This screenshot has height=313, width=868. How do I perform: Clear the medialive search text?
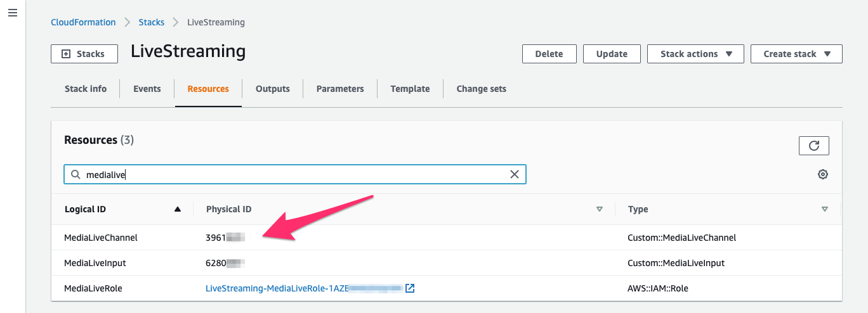[515, 174]
